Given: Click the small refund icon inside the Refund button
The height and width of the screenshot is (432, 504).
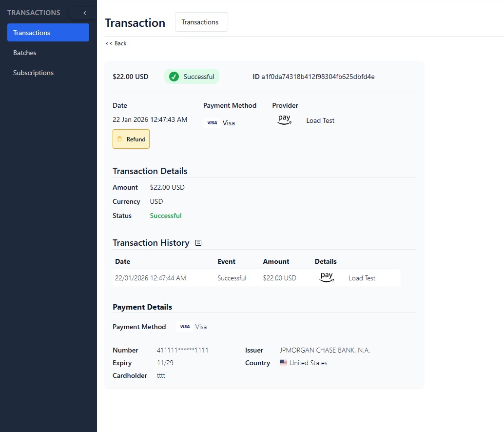Looking at the screenshot, I should point(121,139).
